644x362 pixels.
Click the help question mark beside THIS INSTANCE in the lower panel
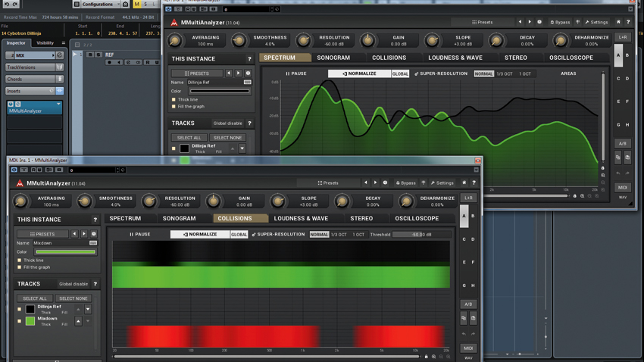point(95,220)
